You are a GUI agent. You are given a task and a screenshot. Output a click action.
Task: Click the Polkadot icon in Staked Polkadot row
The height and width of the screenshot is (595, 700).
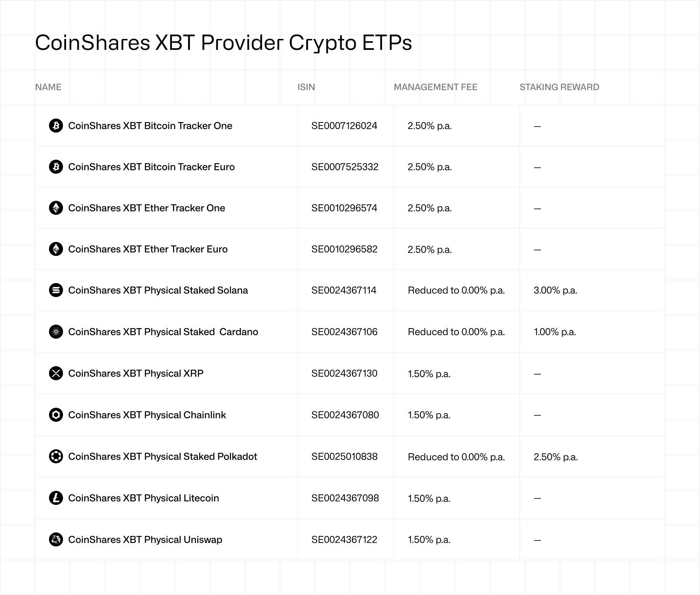click(x=56, y=456)
